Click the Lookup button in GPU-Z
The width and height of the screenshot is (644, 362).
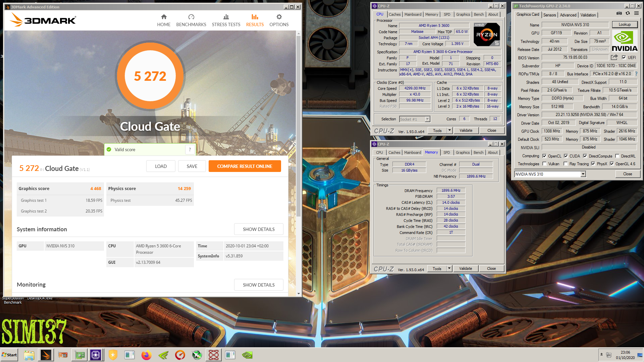pyautogui.click(x=624, y=24)
